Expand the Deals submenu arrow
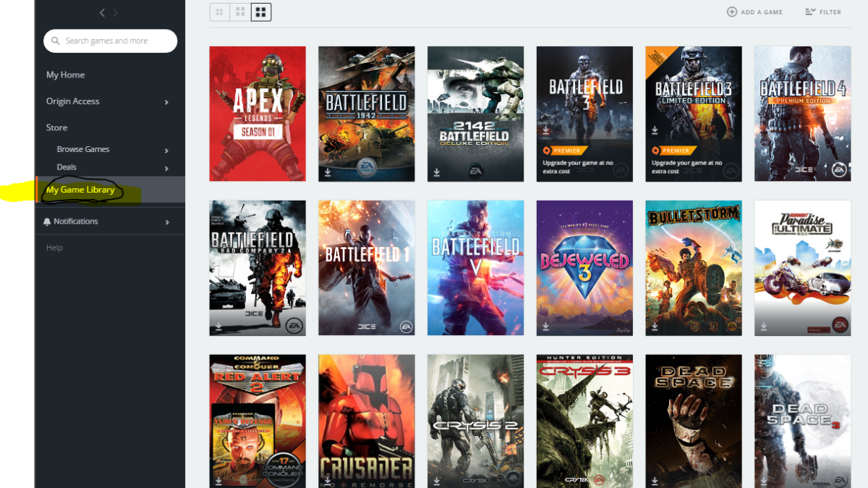The height and width of the screenshot is (488, 868). (166, 168)
